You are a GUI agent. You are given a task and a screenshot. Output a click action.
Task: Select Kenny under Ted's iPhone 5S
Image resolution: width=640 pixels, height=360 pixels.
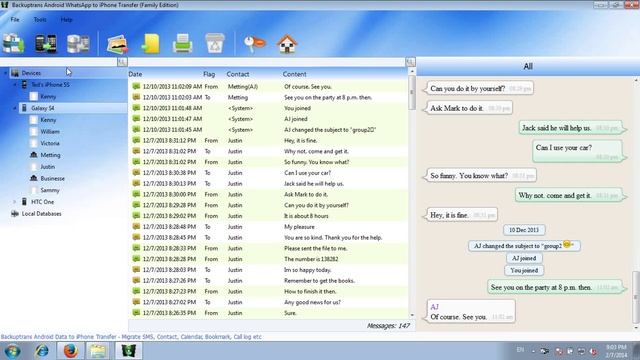click(x=48, y=97)
